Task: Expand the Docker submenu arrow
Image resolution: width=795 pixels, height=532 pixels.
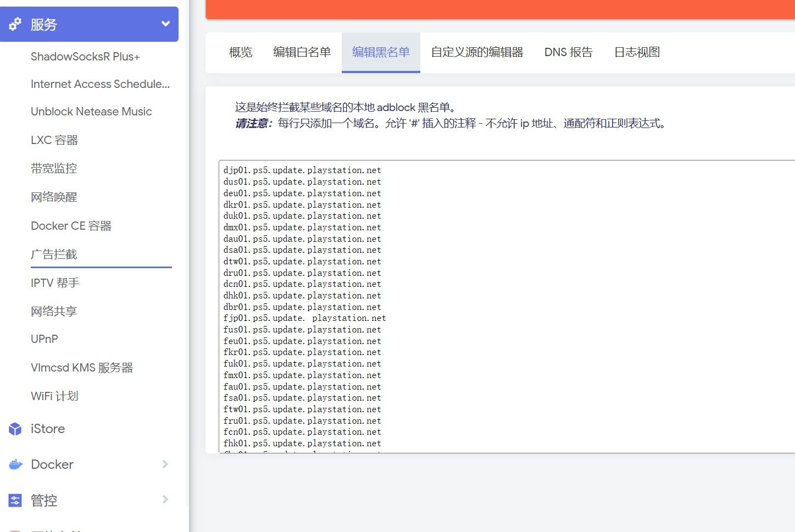Action: [165, 464]
